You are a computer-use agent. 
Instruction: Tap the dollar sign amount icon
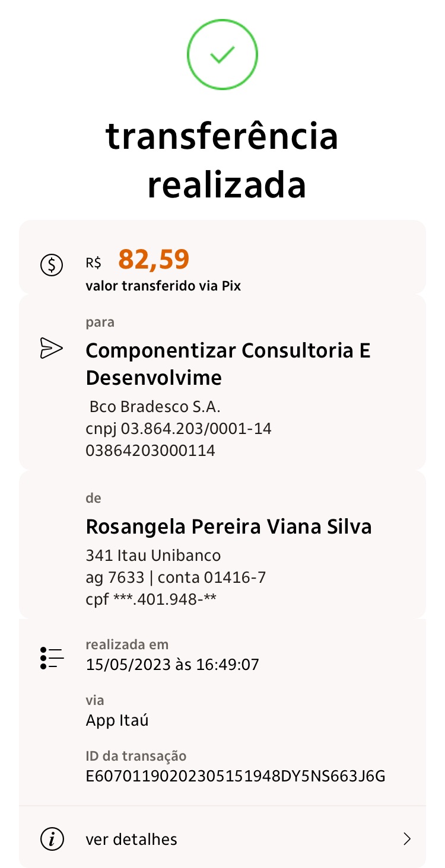pos(52,264)
